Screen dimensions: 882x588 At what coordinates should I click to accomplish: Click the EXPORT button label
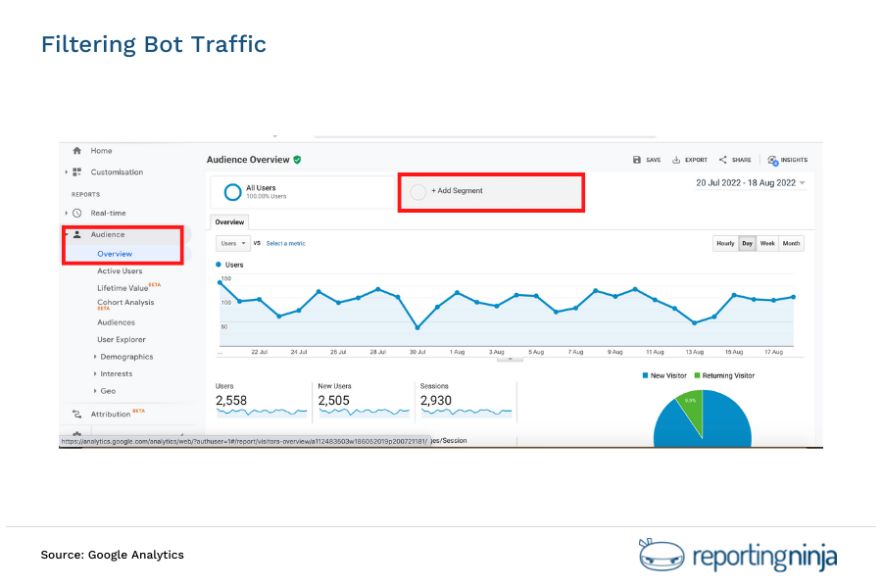tap(696, 160)
